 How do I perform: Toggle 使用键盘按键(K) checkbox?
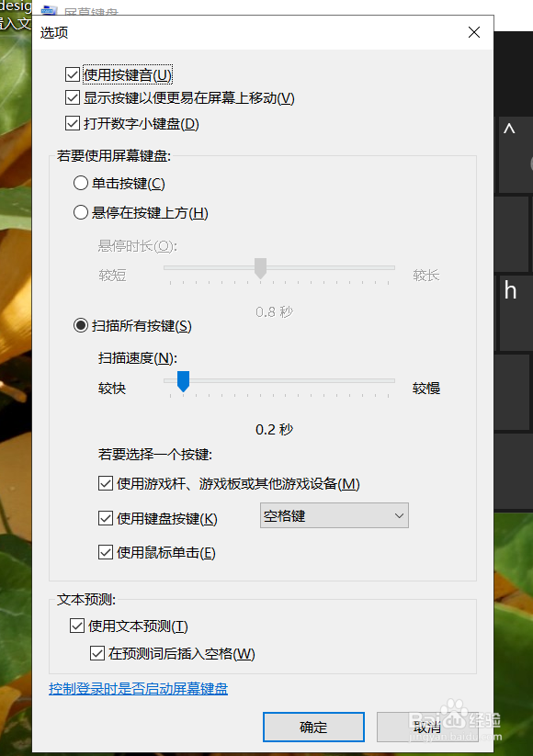coord(106,518)
